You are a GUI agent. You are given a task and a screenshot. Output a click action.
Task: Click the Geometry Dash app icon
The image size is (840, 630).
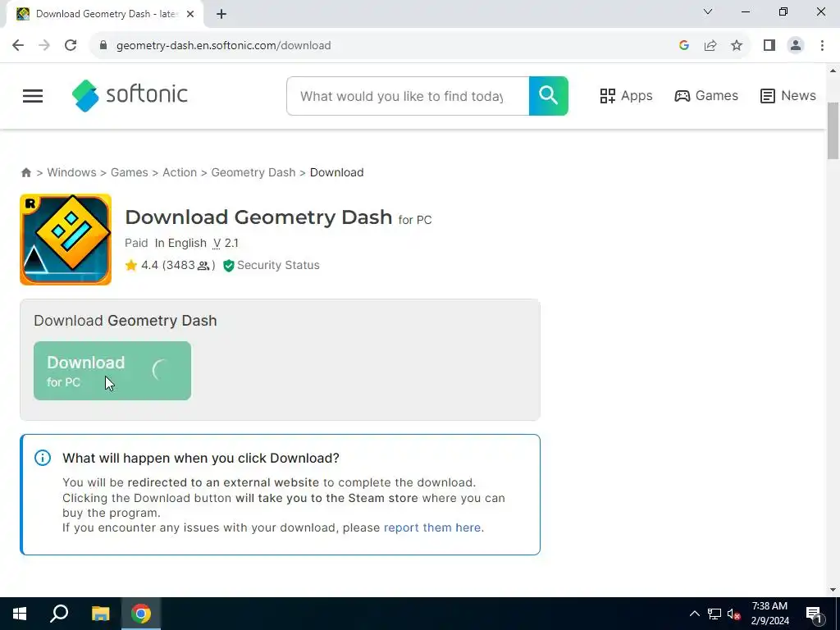pos(66,240)
